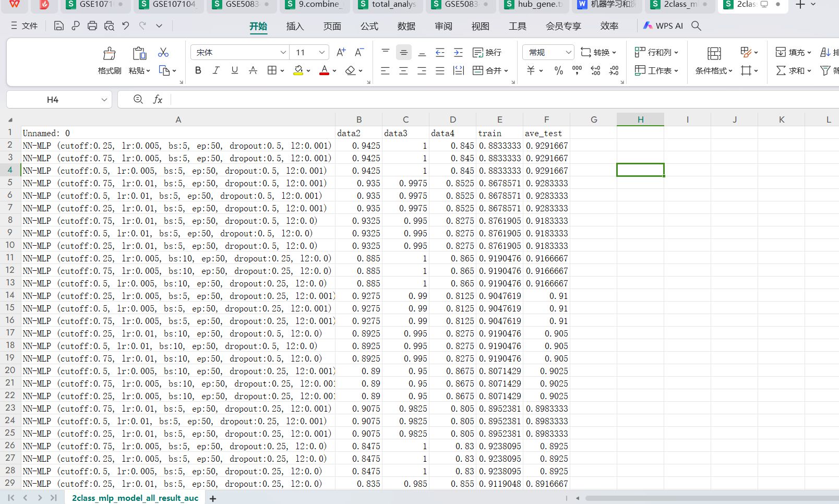Open the Data (数据) ribbon tab
Image resolution: width=839 pixels, height=504 pixels.
[406, 26]
